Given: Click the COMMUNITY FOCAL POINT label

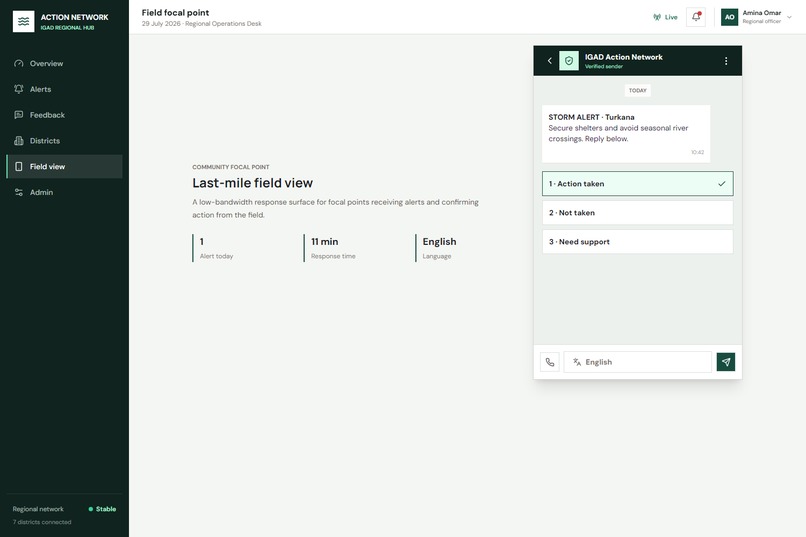Looking at the screenshot, I should point(231,167).
